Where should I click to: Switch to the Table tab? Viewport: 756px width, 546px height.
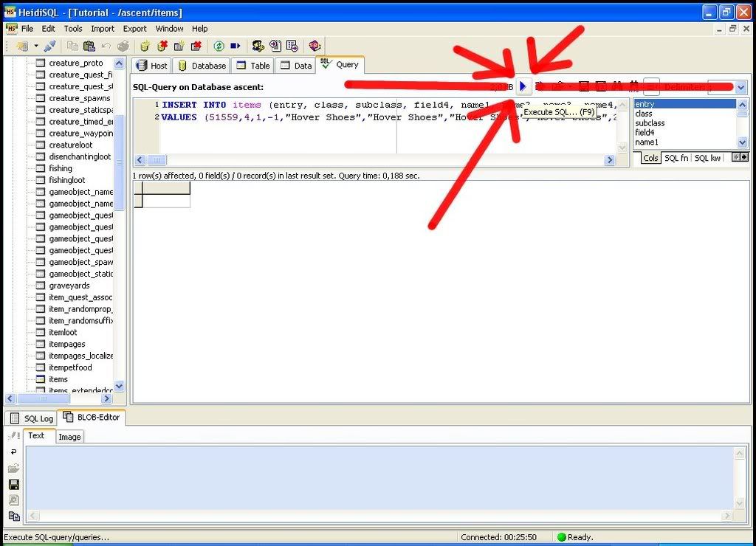253,66
